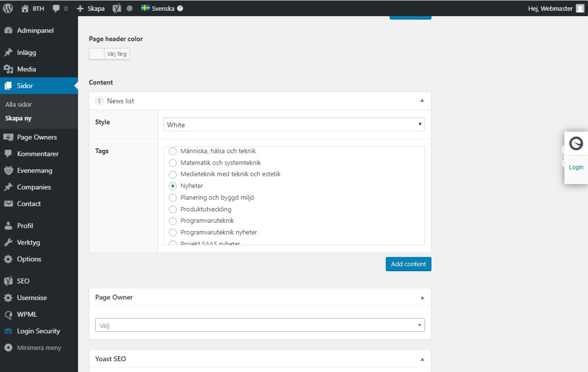The image size is (588, 372).
Task: Click the Sidor pages icon
Action: [8, 86]
